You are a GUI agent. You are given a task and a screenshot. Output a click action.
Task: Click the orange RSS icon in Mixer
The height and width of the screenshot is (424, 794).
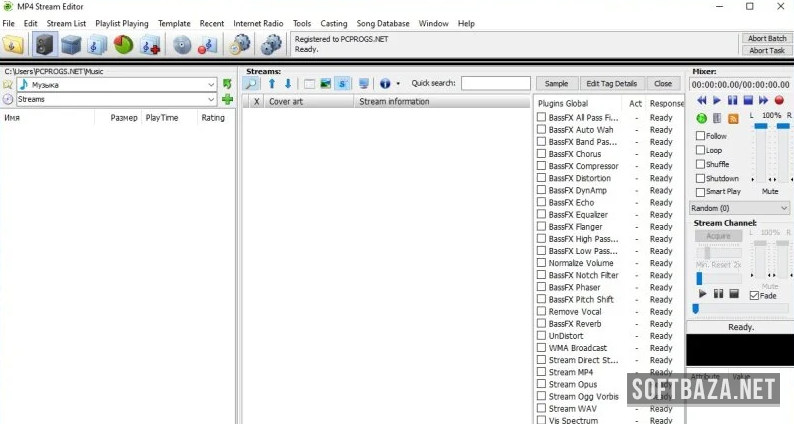coord(733,118)
